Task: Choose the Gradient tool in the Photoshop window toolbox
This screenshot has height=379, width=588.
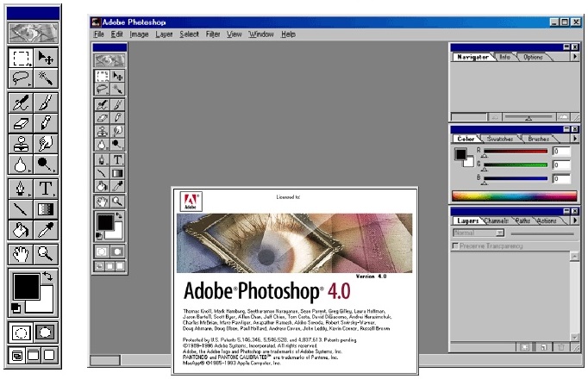Action: [117, 173]
